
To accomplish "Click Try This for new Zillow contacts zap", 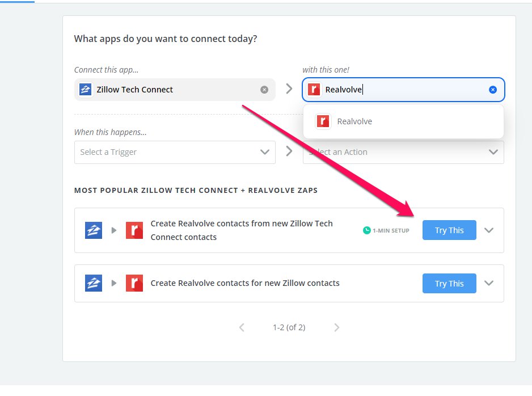I will tap(449, 283).
